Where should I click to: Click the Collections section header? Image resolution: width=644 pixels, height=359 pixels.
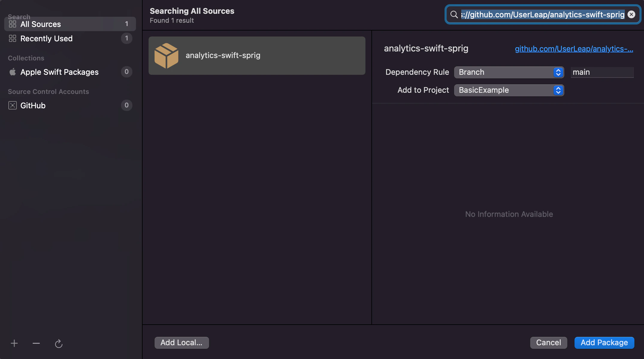(26, 58)
